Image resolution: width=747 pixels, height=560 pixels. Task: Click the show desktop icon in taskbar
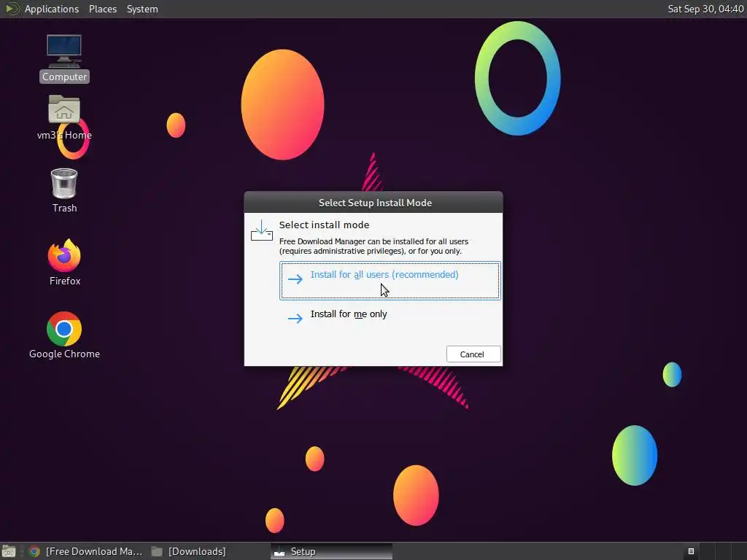9,551
